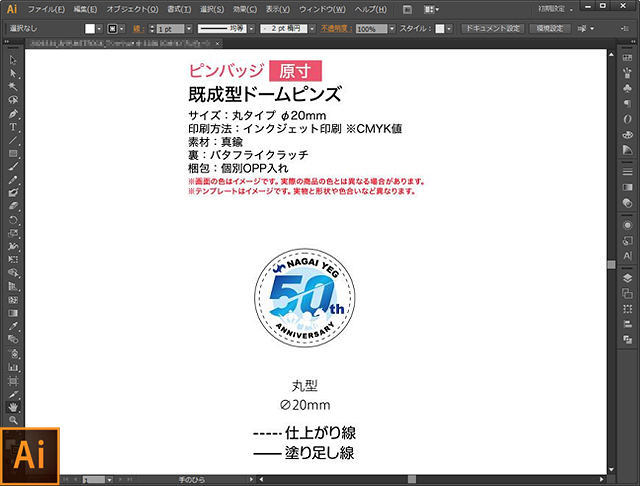Open the Transparency panel
This screenshot has height=486, width=640.
pos(627,203)
